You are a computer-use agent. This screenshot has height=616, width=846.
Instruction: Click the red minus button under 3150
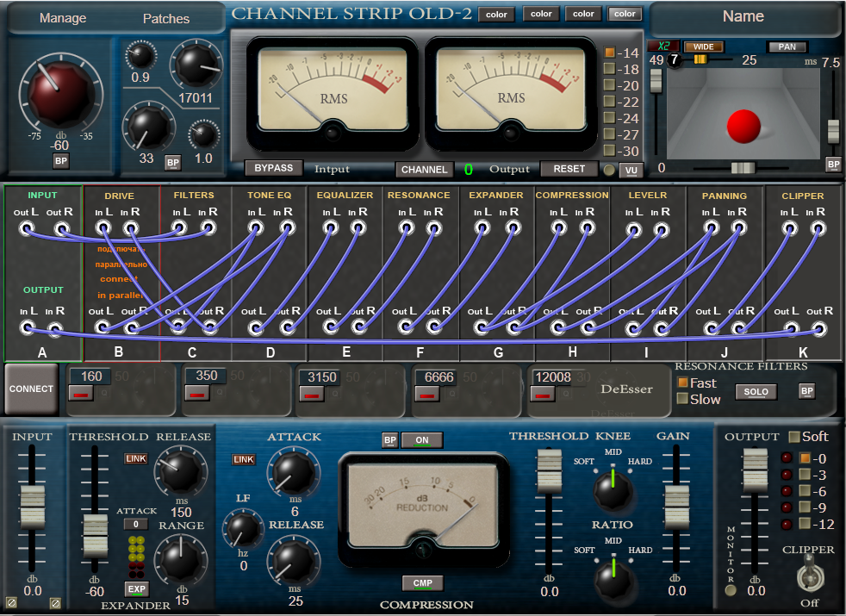[312, 395]
